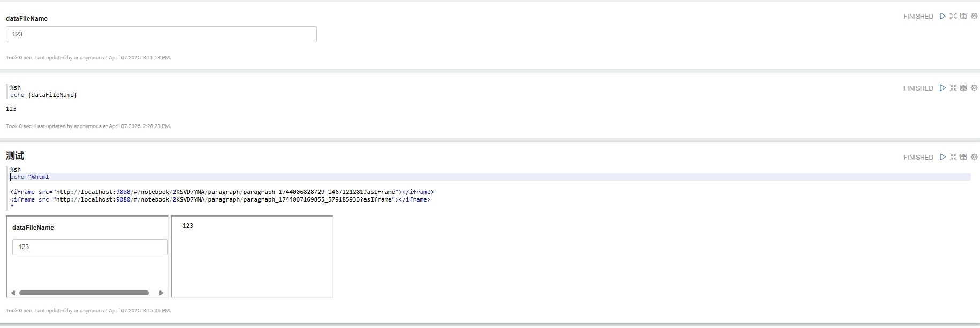Open settings gear of first paragraph

(974, 16)
